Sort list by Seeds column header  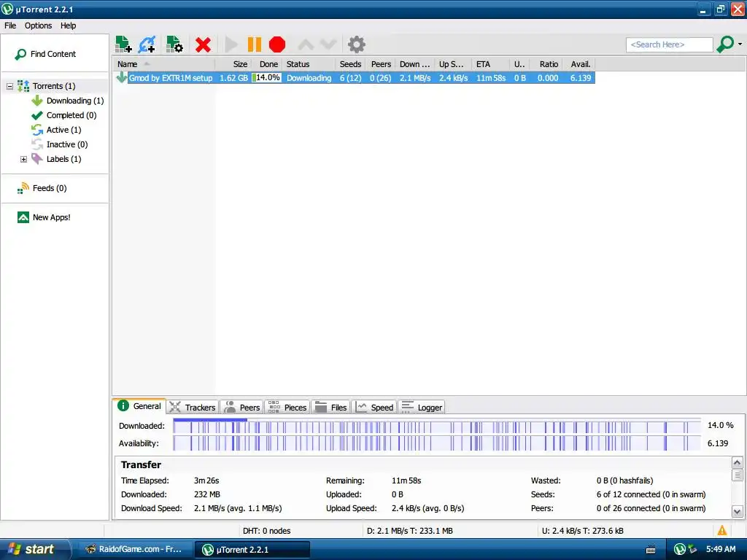click(350, 64)
